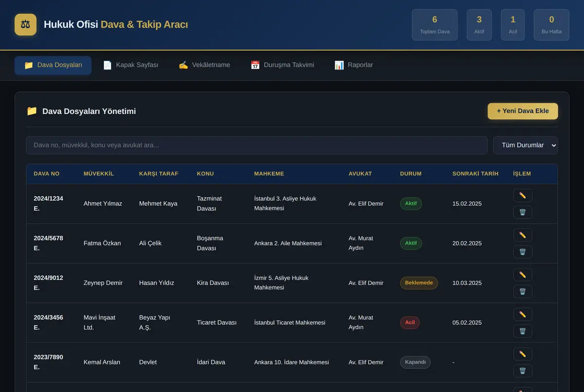Click the + Yeni Dava Ekle button
This screenshot has height=392, width=584.
523,111
